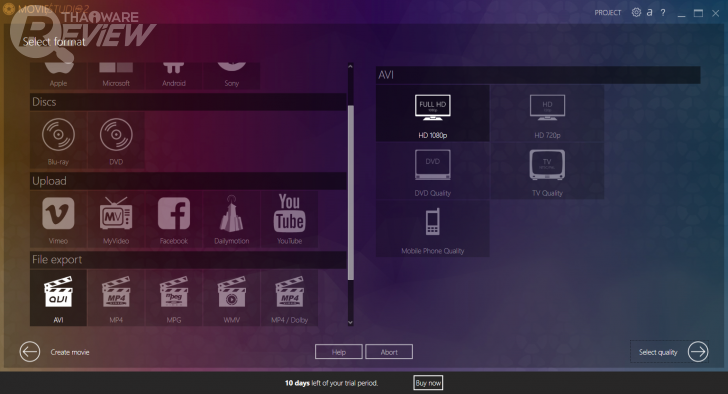728x394 pixels.
Task: Pick Vimeo as upload target
Action: [58, 219]
